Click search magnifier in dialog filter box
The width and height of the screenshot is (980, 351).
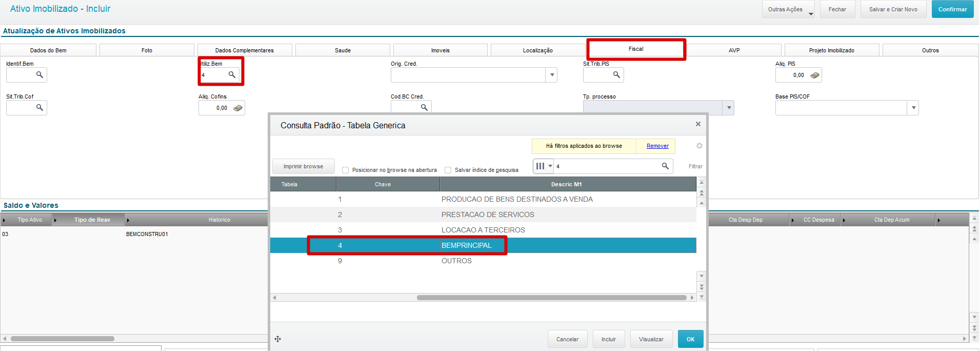665,166
